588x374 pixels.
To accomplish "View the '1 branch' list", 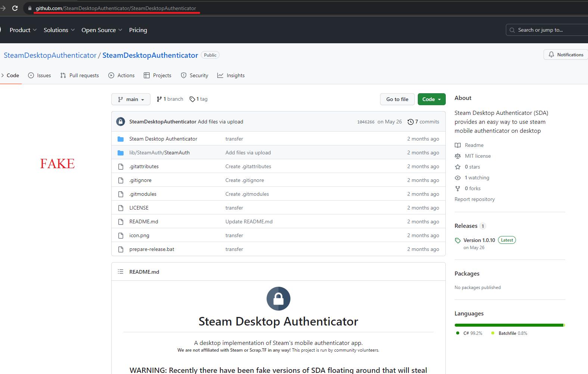I will 170,99.
